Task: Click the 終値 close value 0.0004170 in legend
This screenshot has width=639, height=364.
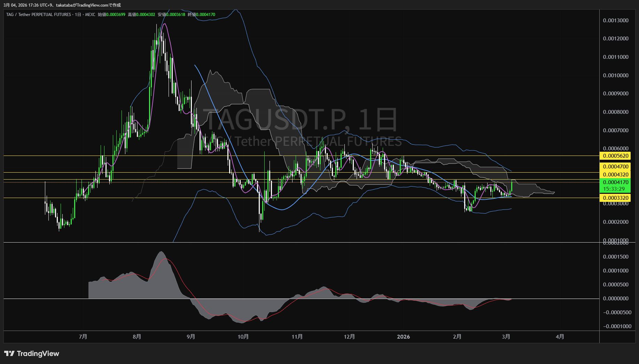Action: pos(205,15)
